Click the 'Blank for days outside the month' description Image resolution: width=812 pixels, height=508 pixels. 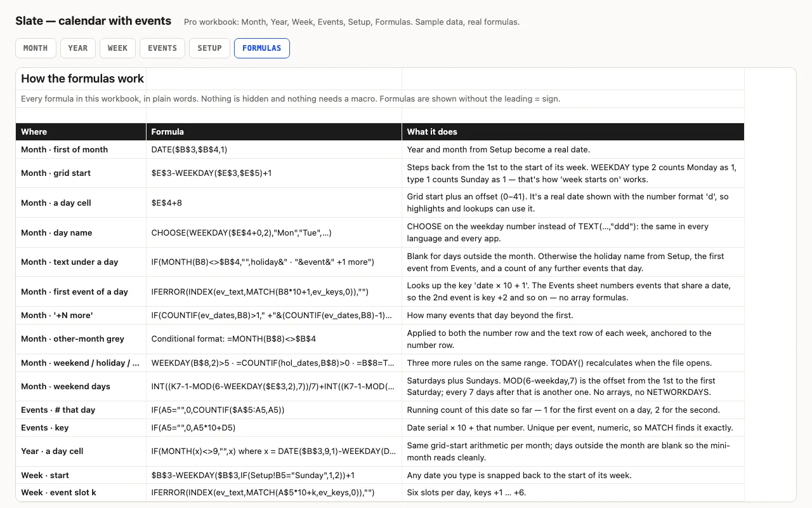click(x=573, y=262)
